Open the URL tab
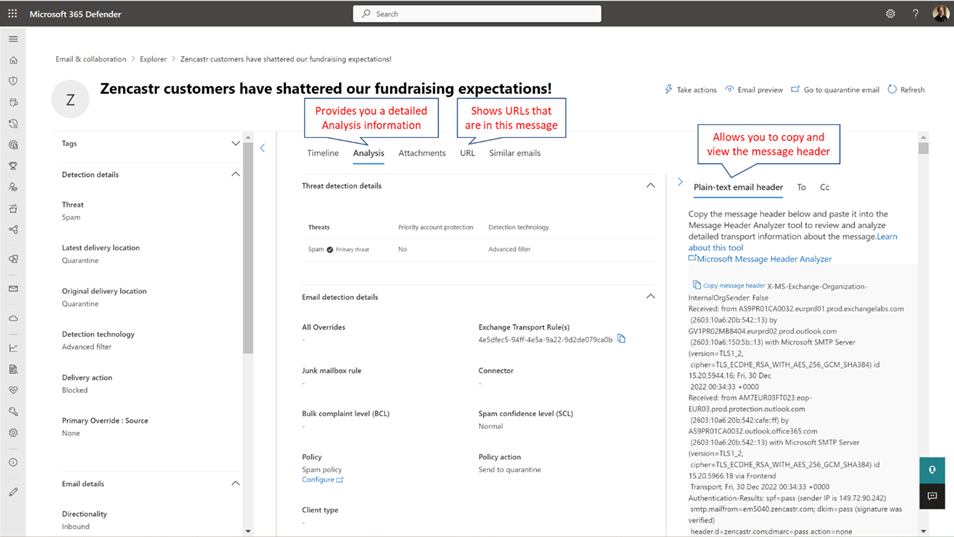 pos(467,153)
